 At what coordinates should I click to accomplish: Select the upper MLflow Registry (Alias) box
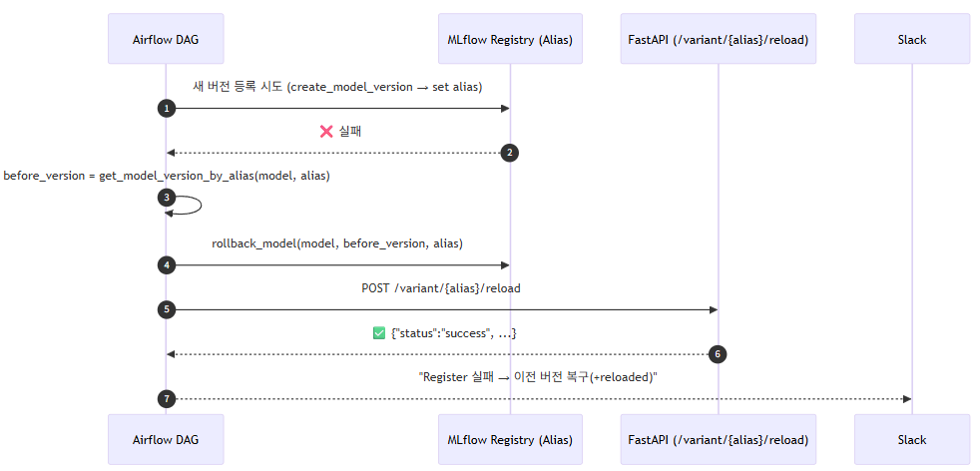510,40
